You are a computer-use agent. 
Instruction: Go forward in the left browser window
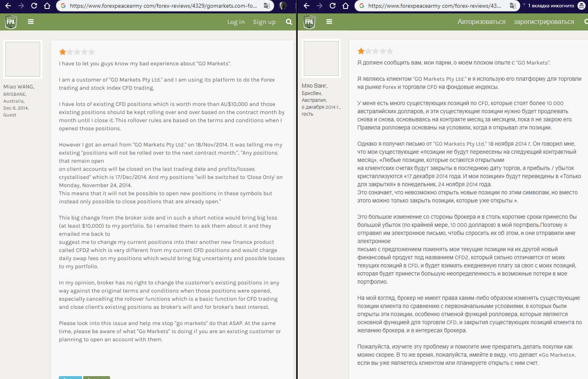coord(22,6)
